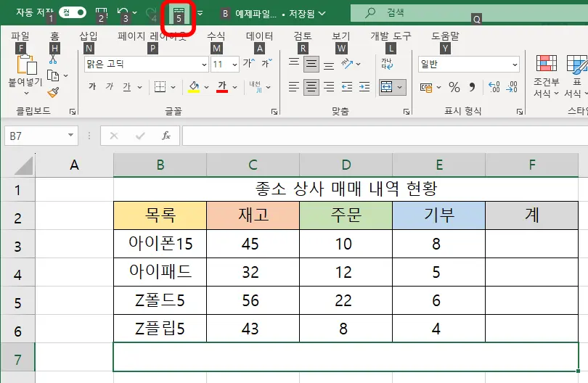Click the Merge and Center icon
The image size is (588, 383).
pos(387,87)
